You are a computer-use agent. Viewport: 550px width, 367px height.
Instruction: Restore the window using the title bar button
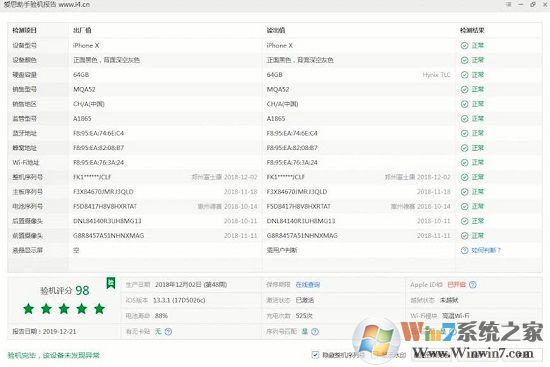click(532, 4)
